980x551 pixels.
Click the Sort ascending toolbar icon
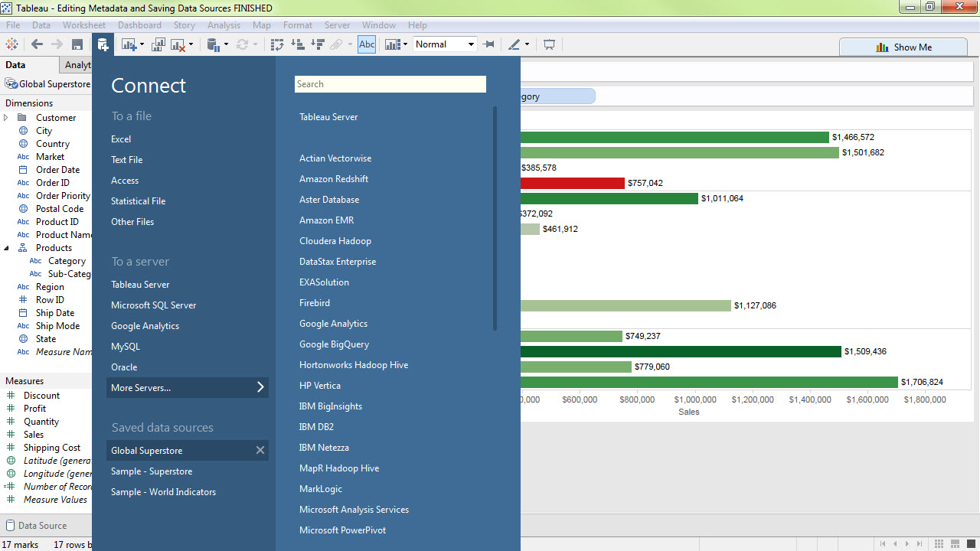(298, 44)
